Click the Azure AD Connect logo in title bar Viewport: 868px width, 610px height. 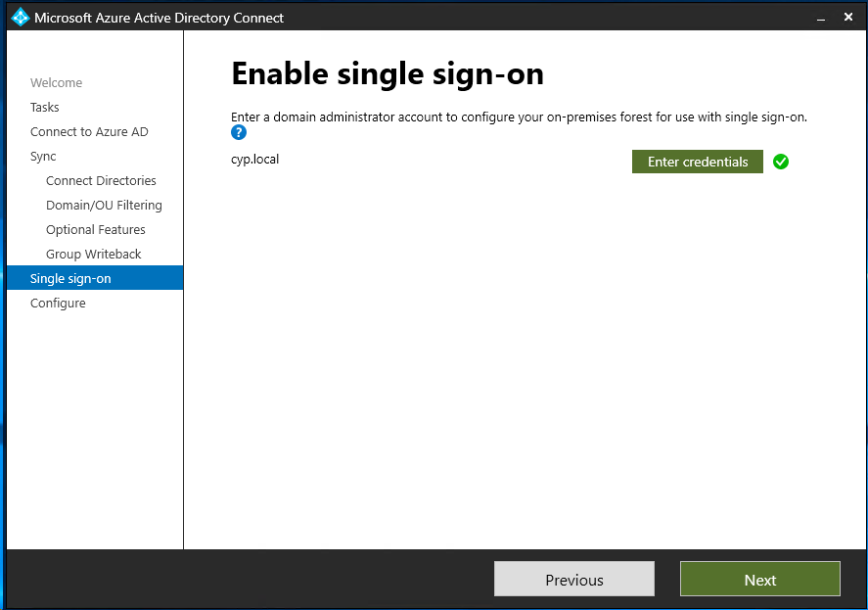[x=21, y=18]
